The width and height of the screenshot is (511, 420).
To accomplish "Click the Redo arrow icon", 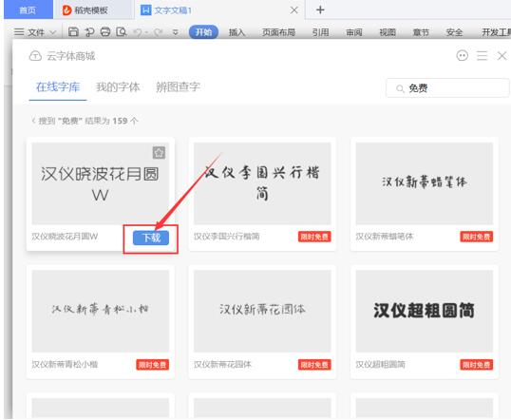I will [158, 32].
